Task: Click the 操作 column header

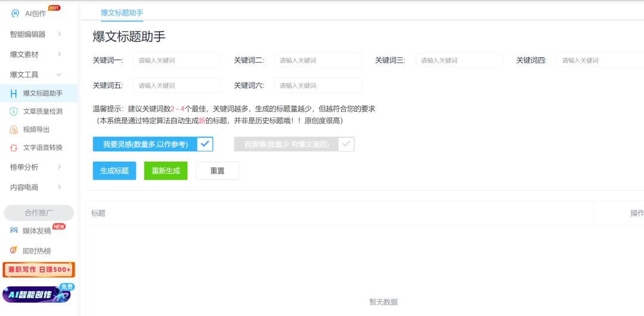Action: point(637,213)
